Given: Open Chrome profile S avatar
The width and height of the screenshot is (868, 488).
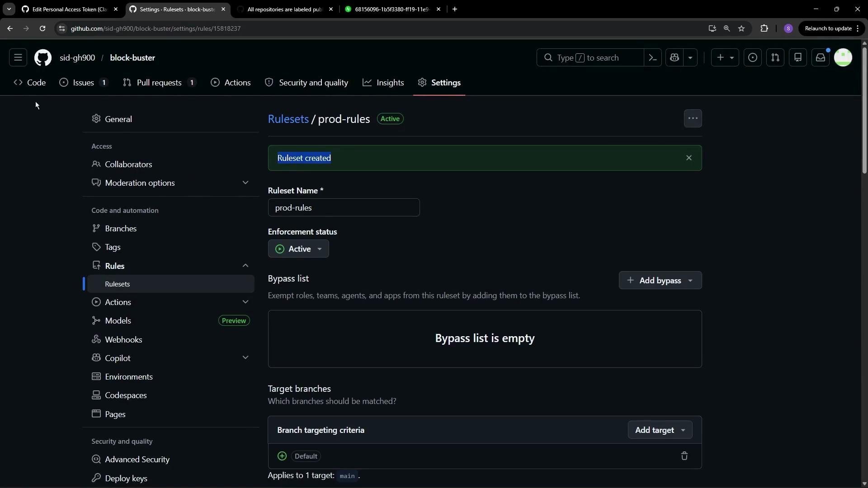Looking at the screenshot, I should (788, 28).
